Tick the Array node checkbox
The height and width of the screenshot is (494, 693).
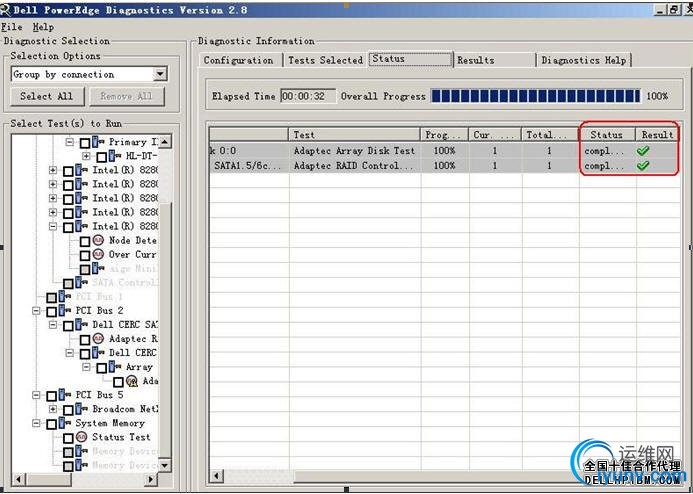(x=102, y=368)
